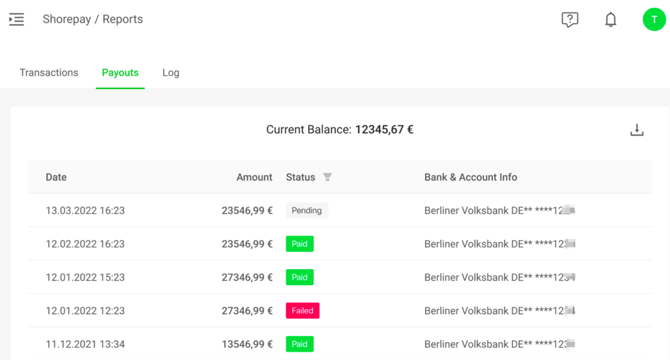670x360 pixels.
Task: Select the Payouts tab
Action: click(x=120, y=73)
